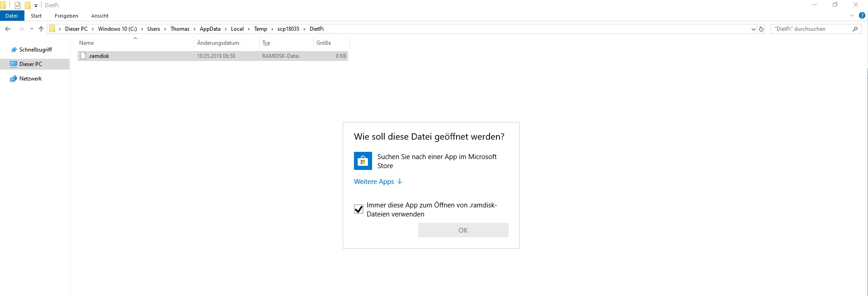The image size is (868, 296).
Task: Open recent locations dropdown next to forward arrow
Action: tap(32, 29)
